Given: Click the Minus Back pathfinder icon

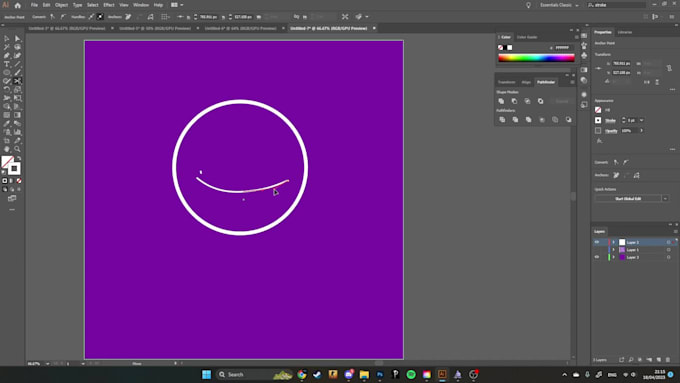Looking at the screenshot, I should point(569,120).
